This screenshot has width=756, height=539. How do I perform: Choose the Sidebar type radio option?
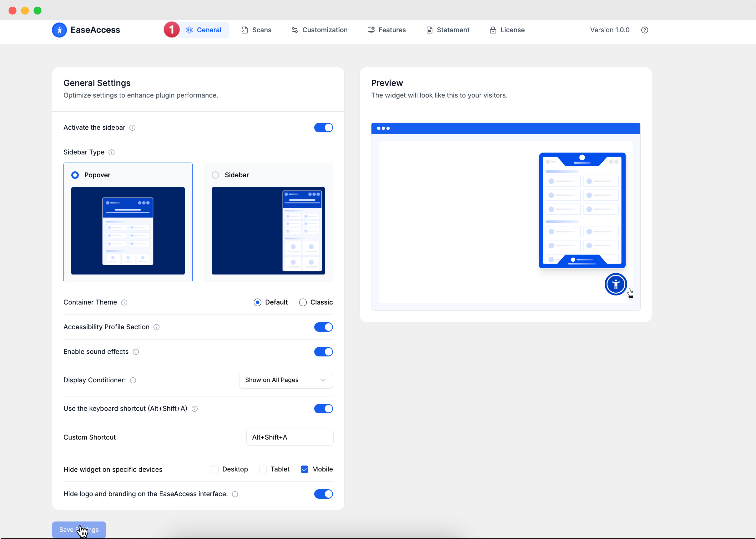point(215,175)
